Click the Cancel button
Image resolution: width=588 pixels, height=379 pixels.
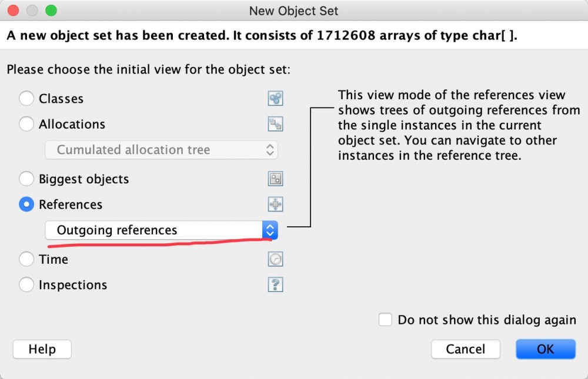click(x=465, y=349)
